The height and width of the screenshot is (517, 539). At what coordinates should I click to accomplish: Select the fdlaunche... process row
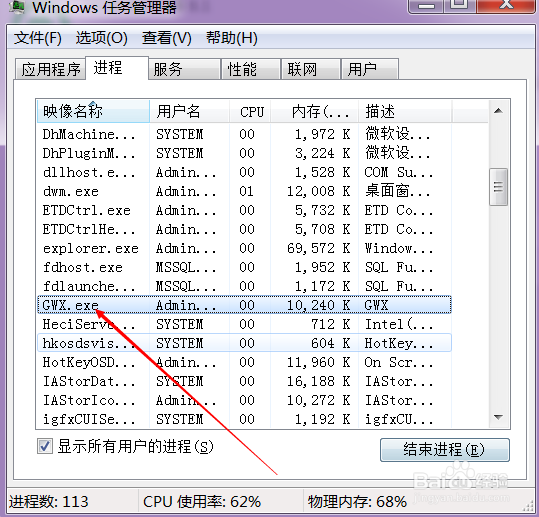click(x=244, y=286)
